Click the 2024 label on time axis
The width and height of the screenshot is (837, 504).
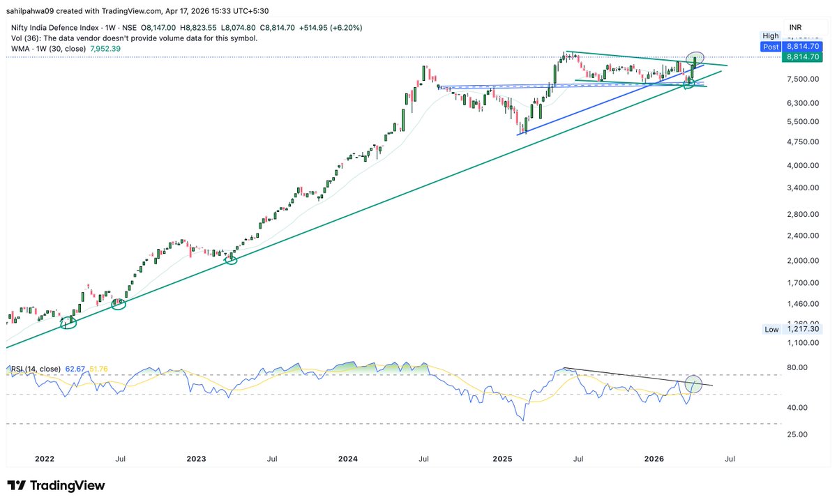click(x=348, y=459)
